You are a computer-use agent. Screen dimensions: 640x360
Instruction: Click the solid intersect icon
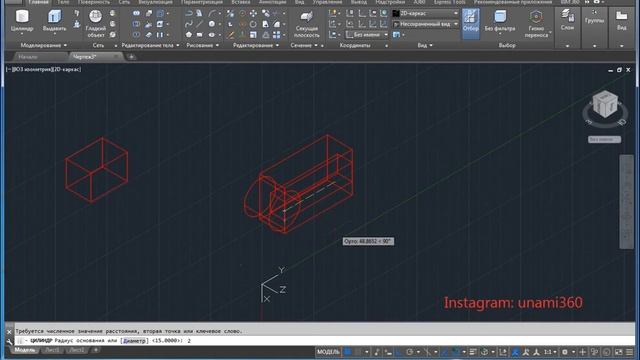[x=136, y=35]
